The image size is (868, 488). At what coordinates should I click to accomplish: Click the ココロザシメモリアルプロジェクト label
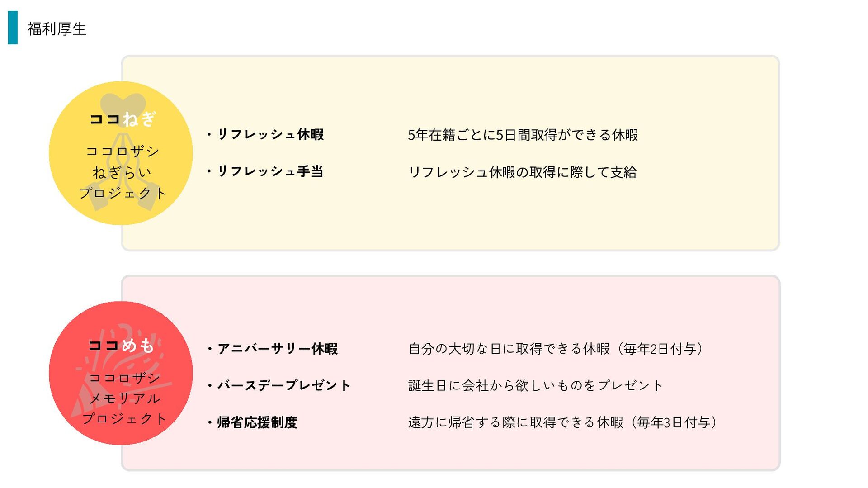pyautogui.click(x=124, y=398)
